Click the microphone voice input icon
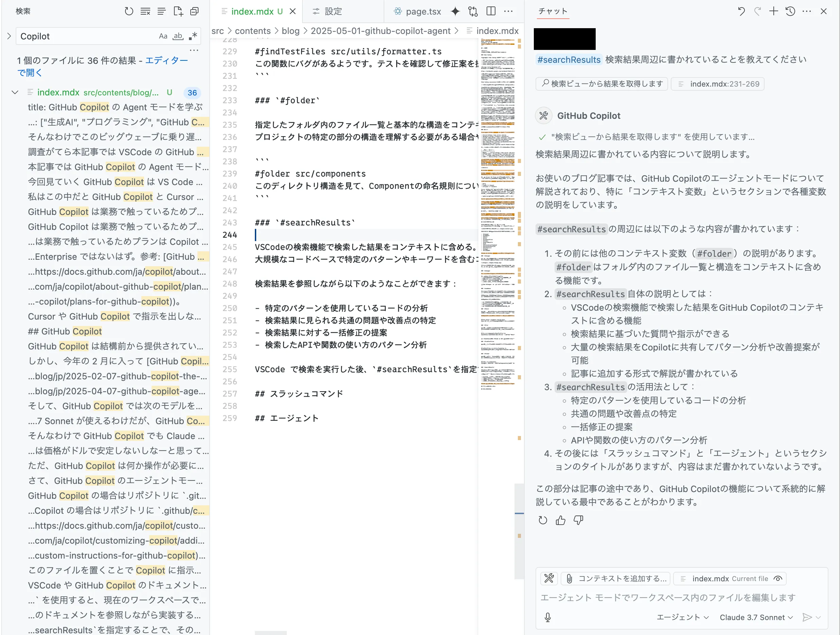840x635 pixels. point(547,618)
